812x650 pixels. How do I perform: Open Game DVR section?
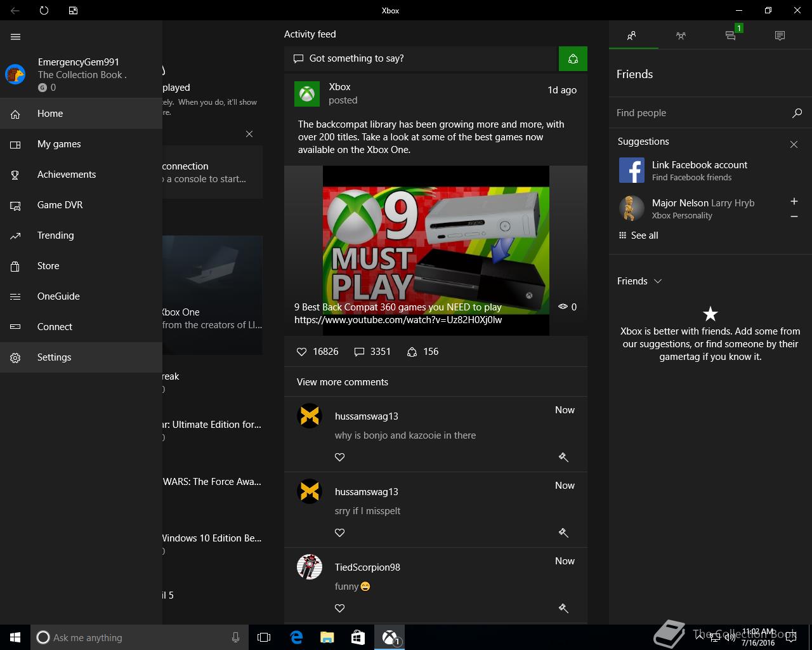coord(81,205)
